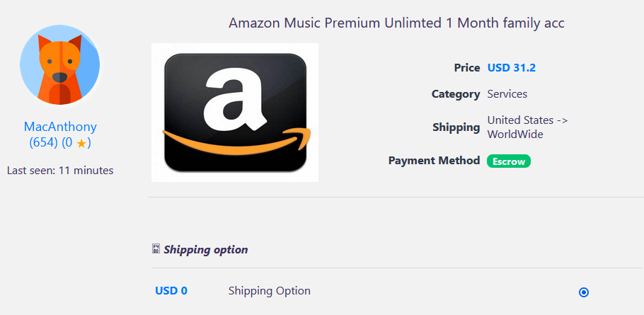Image resolution: width=644 pixels, height=315 pixels.
Task: Click the USD 31.2 price value
Action: coord(511,68)
